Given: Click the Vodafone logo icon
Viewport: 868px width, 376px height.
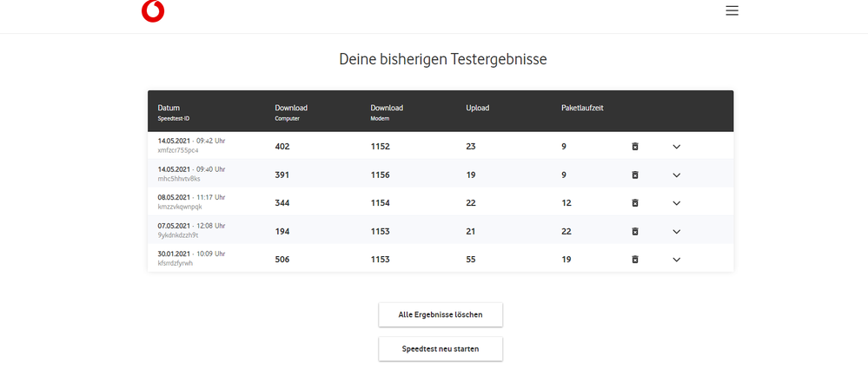Looking at the screenshot, I should click(153, 10).
